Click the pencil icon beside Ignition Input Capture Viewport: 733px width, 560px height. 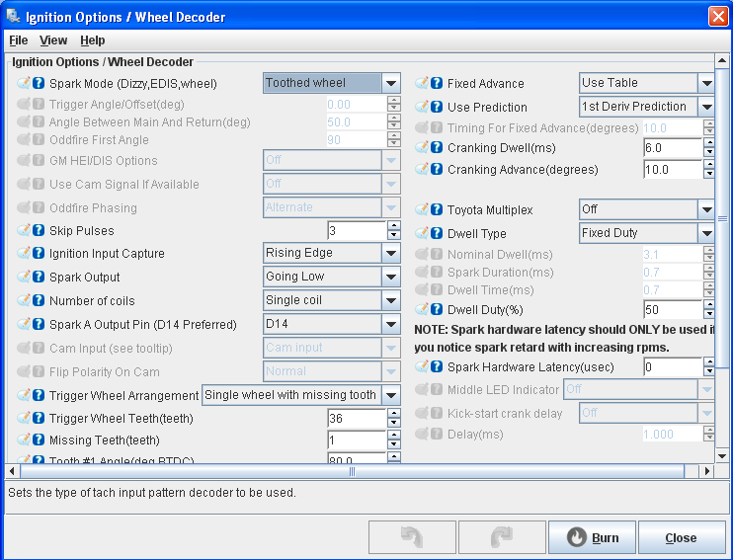24,254
